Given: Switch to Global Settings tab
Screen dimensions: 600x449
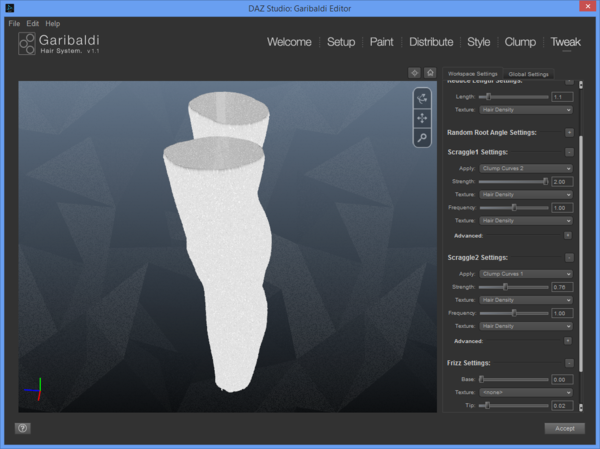Looking at the screenshot, I should [528, 74].
